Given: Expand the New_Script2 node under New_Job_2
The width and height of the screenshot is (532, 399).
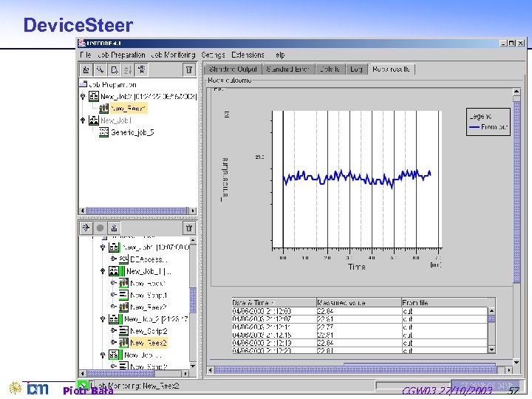Looking at the screenshot, I should coord(114,330).
